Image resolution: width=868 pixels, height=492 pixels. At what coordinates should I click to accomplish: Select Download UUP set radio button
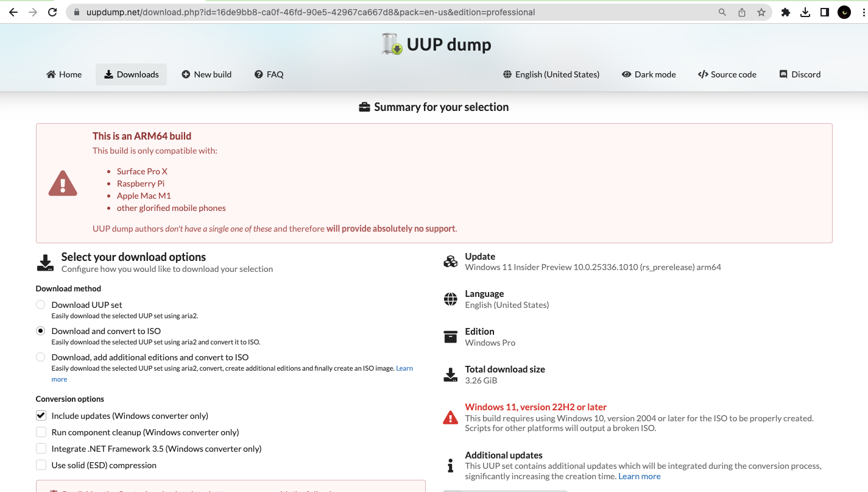tap(40, 305)
